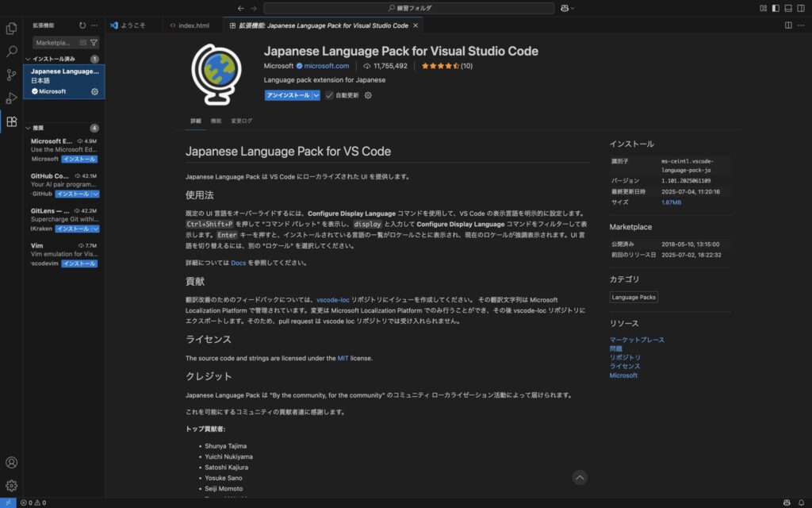Customize layout from the title bar

point(764,8)
